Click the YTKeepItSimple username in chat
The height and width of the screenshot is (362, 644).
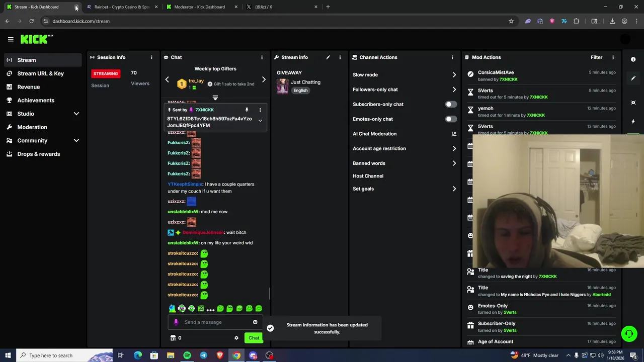pyautogui.click(x=185, y=184)
